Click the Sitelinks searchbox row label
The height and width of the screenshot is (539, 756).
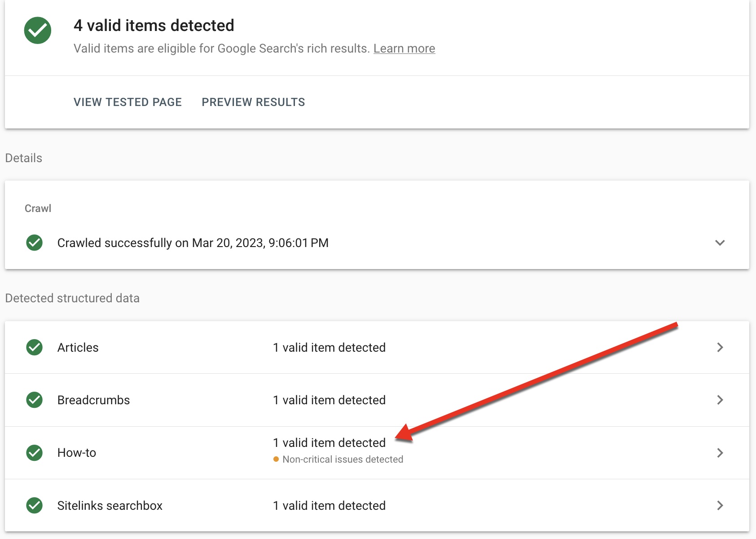[110, 506]
